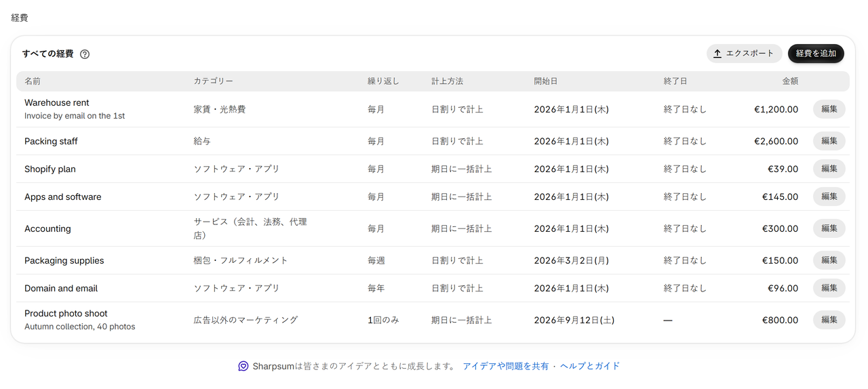Click the €39.00 amount
Screen dimensions: 868x389
point(783,169)
